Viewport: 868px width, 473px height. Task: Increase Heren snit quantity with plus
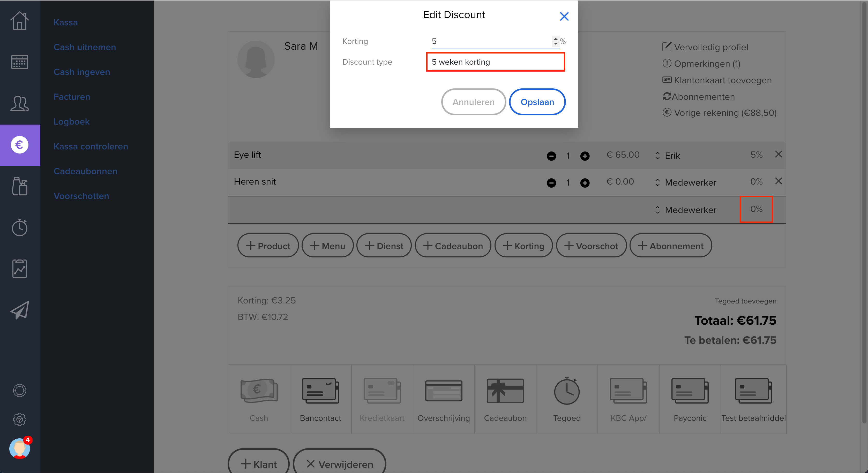(585, 183)
